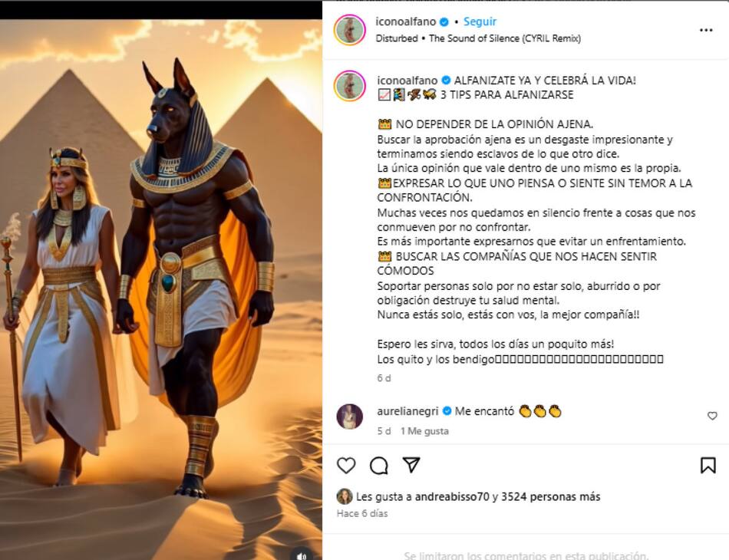Click the small liker avatar near likes
This screenshot has height=560, width=729.
point(345,497)
